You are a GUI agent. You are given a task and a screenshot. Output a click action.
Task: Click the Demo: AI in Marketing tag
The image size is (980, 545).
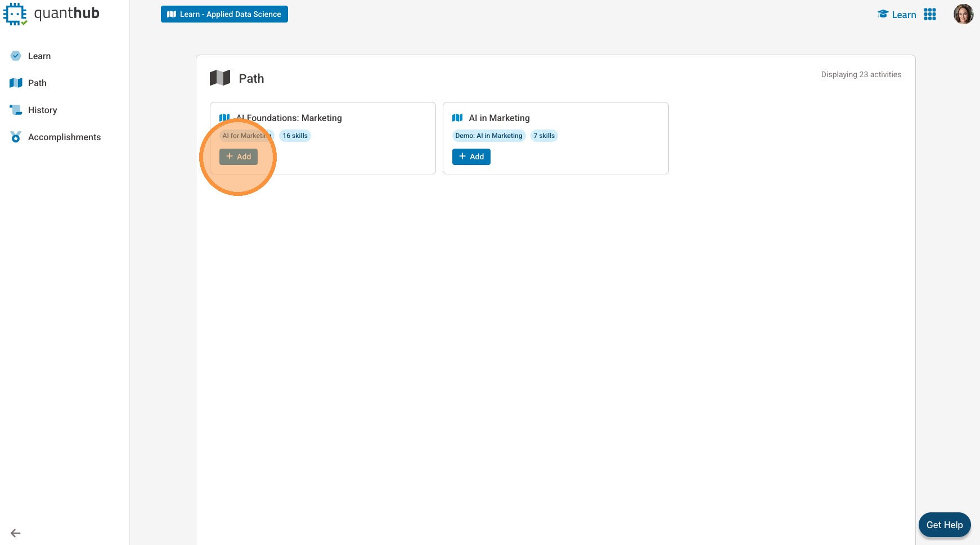pyautogui.click(x=489, y=136)
